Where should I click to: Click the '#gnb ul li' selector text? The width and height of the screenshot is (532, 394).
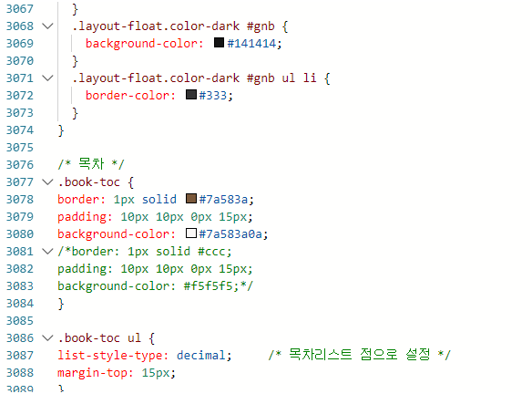(x=281, y=78)
